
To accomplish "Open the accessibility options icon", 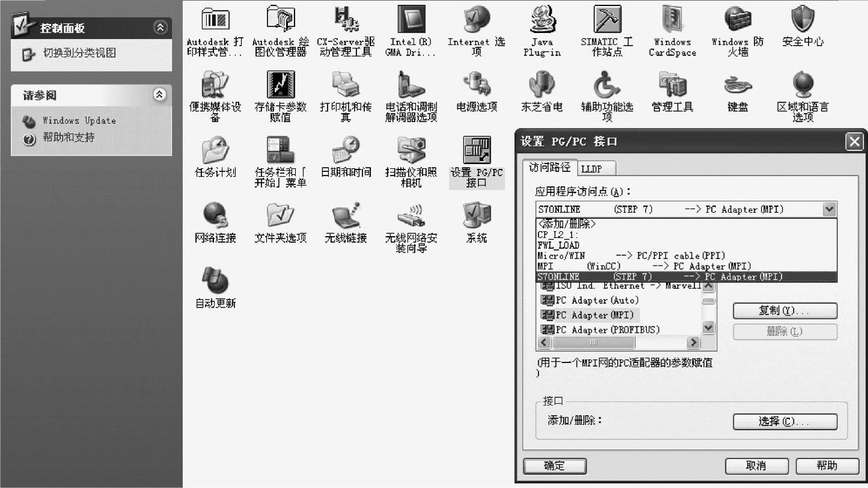I will (607, 85).
